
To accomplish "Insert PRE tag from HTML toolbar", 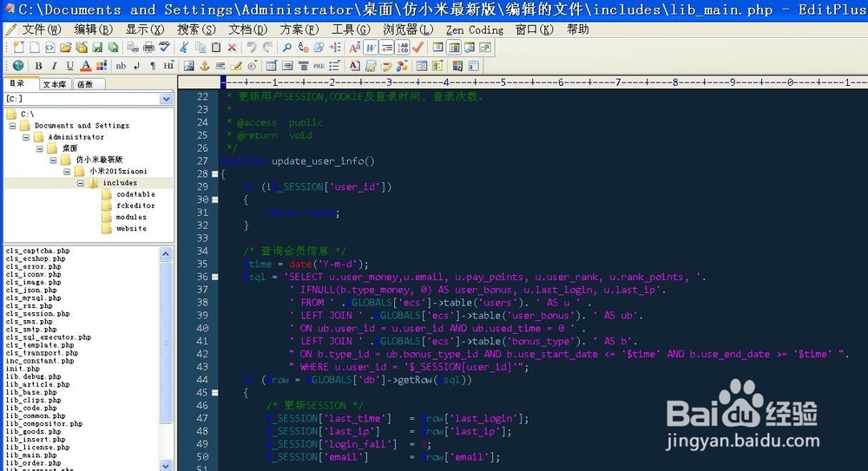I will [x=319, y=66].
